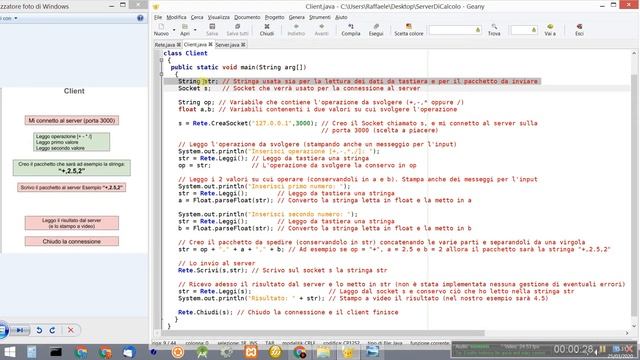640x360 pixels.
Task: Rotate image counterclockwise in Photo Viewer
Action: pyautogui.click(x=39, y=330)
